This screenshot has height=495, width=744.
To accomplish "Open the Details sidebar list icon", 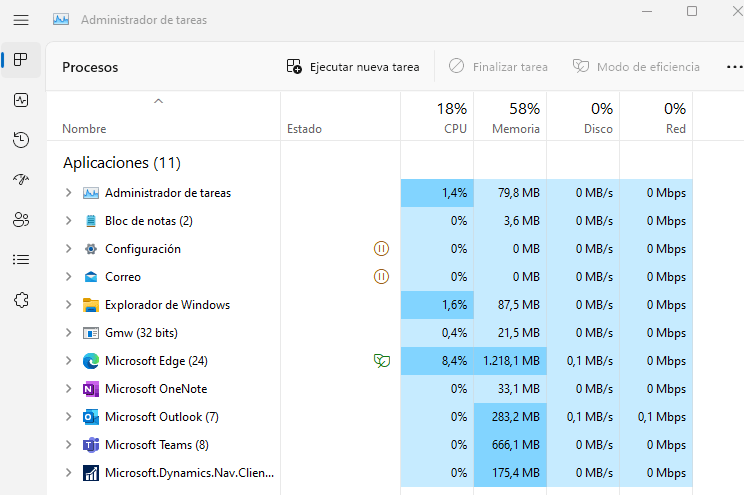I will tap(21, 260).
